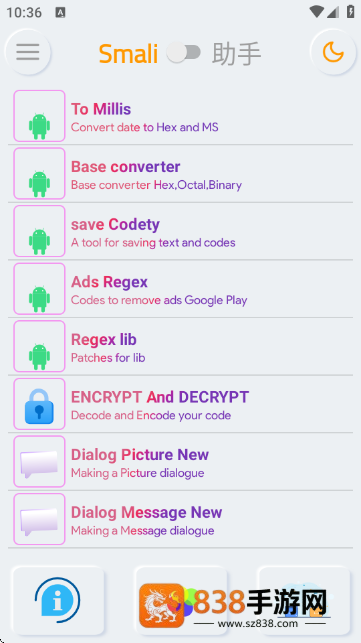
Task: Toggle the Smali language switch
Action: (x=183, y=52)
